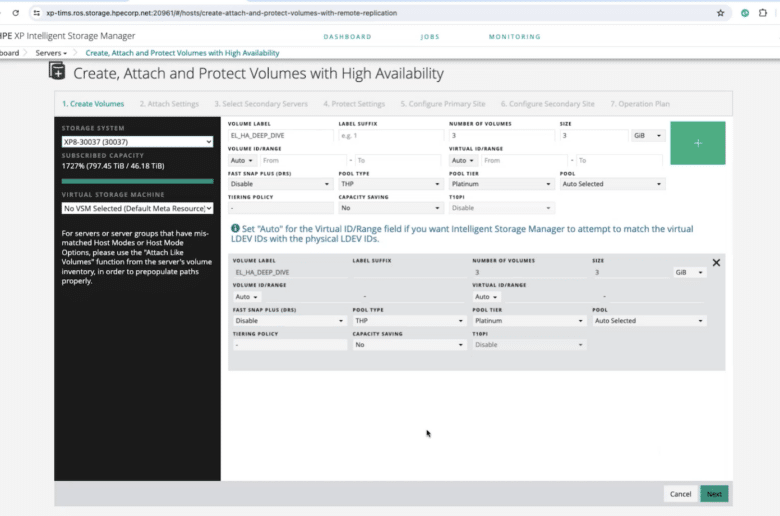Click the site info icon in address bar
This screenshot has width=780, height=516.
(x=36, y=13)
